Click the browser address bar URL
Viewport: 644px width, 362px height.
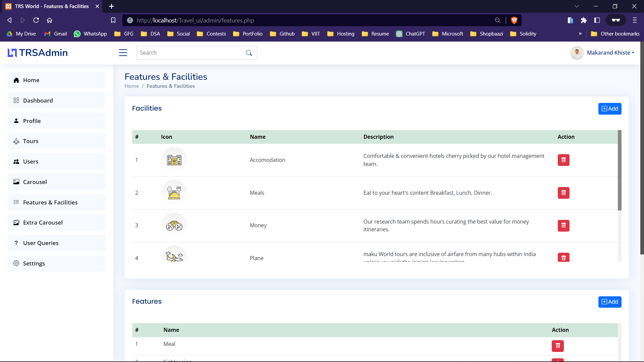[195, 20]
